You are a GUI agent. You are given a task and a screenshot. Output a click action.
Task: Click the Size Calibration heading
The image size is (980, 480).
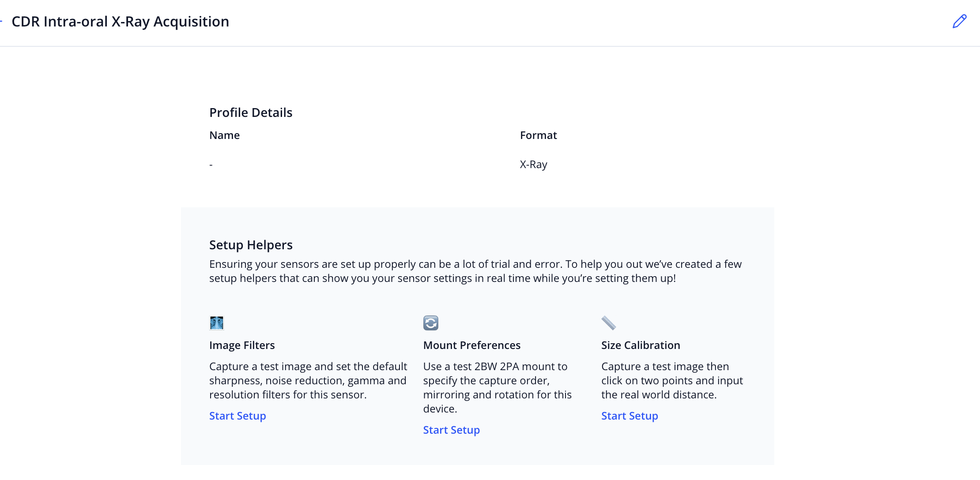click(641, 345)
